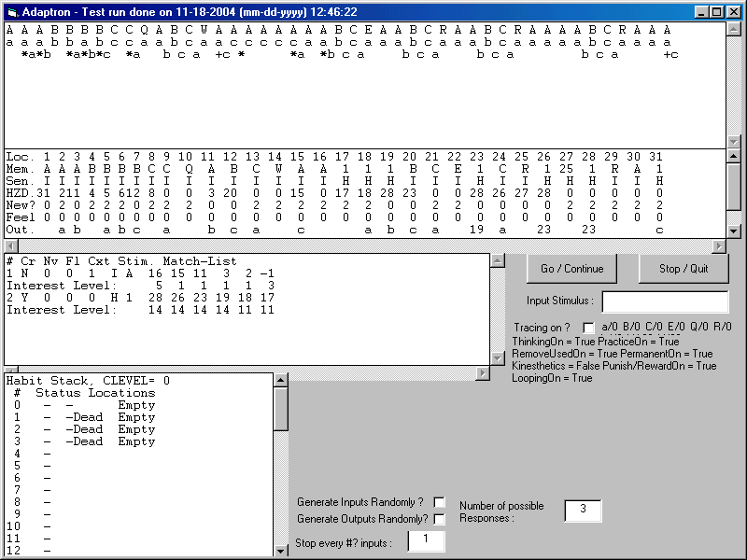This screenshot has height=560, width=747.
Task: Click the Go / Continue button
Action: [x=571, y=269]
